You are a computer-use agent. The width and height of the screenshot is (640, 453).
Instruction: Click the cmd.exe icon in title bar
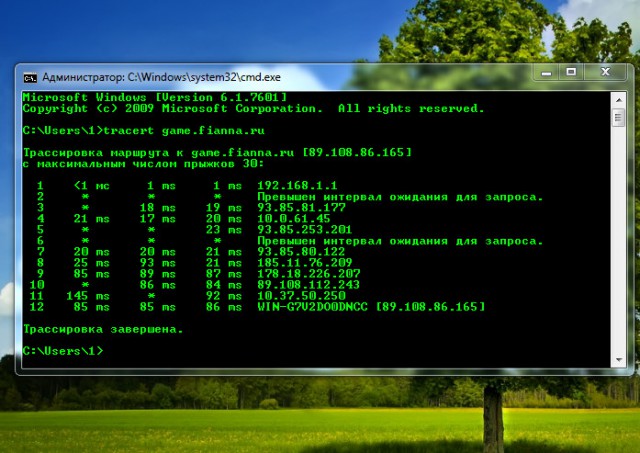coord(31,75)
